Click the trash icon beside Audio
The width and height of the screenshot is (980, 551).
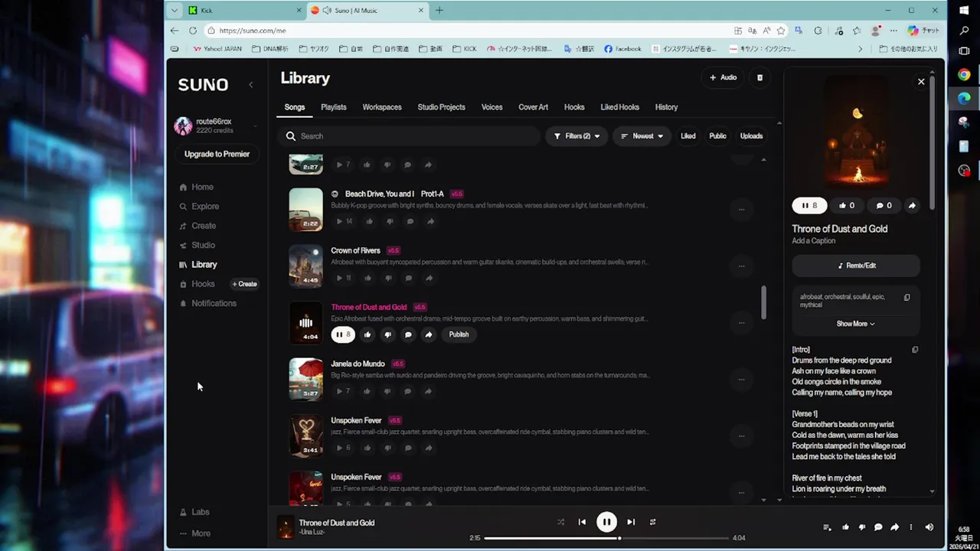(x=759, y=77)
